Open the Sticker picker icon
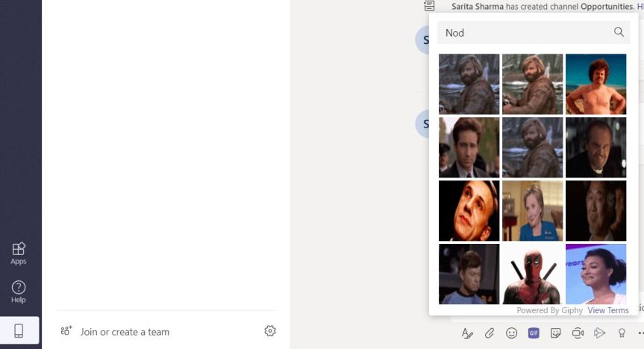 tap(555, 333)
